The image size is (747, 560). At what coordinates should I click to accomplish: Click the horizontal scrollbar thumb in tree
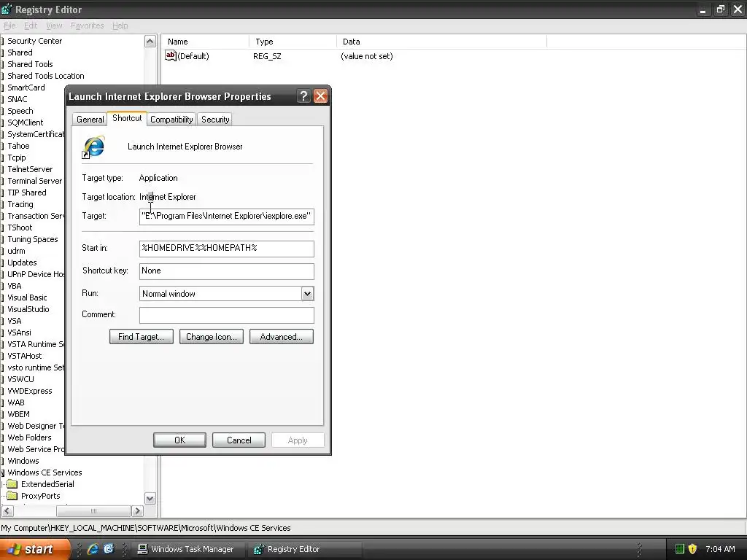tap(93, 511)
